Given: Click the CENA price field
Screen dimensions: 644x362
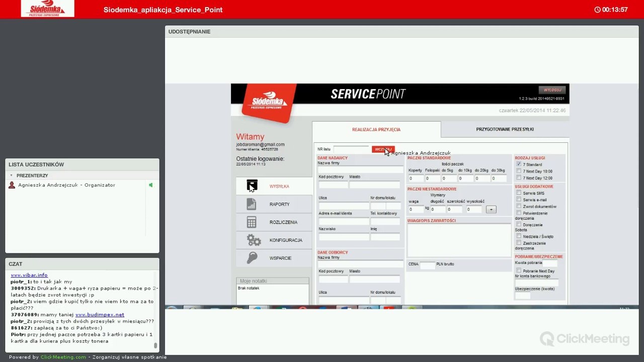Looking at the screenshot, I should pyautogui.click(x=427, y=265).
